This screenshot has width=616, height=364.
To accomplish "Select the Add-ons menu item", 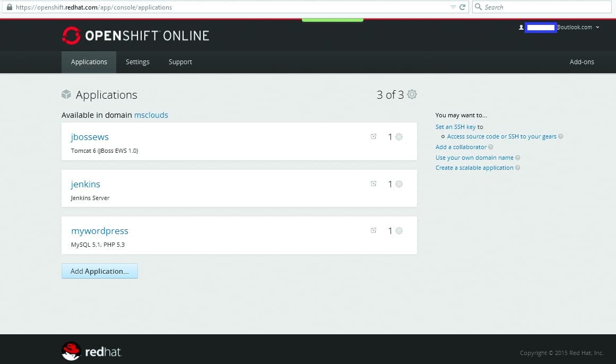I will click(x=582, y=62).
